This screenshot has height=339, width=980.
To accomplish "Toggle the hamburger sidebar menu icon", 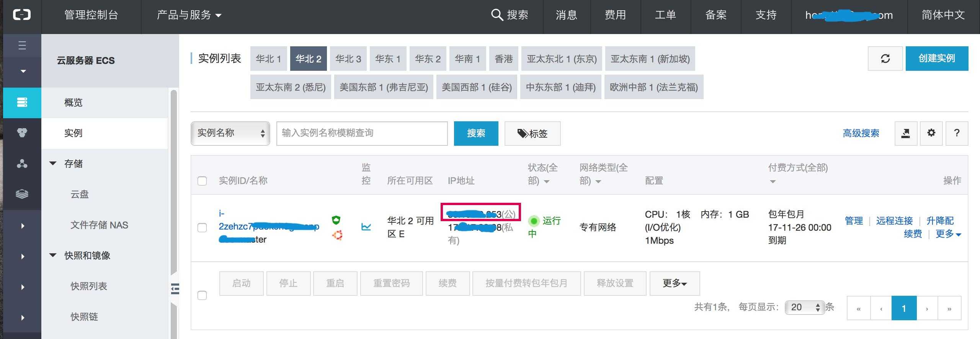I will click(x=22, y=45).
